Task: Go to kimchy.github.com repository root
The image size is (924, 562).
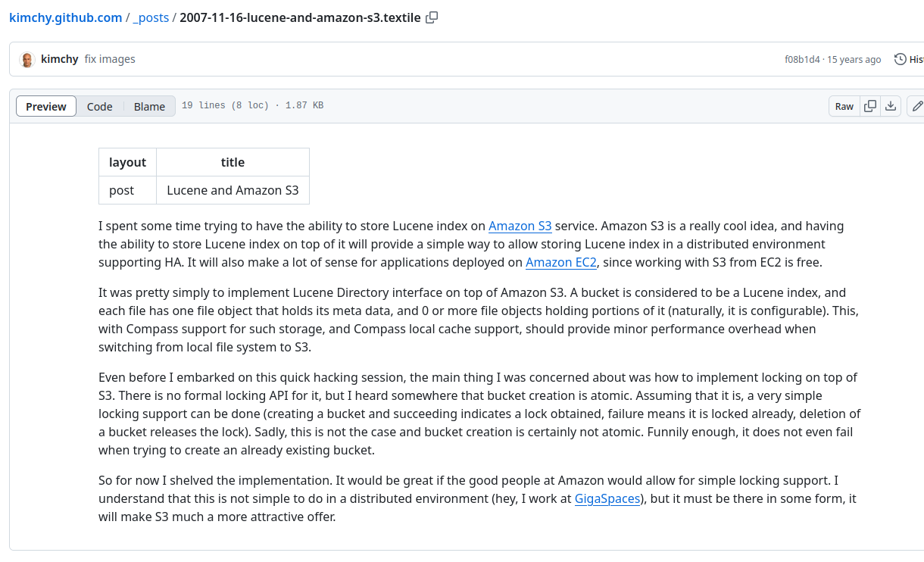Action: [x=66, y=17]
